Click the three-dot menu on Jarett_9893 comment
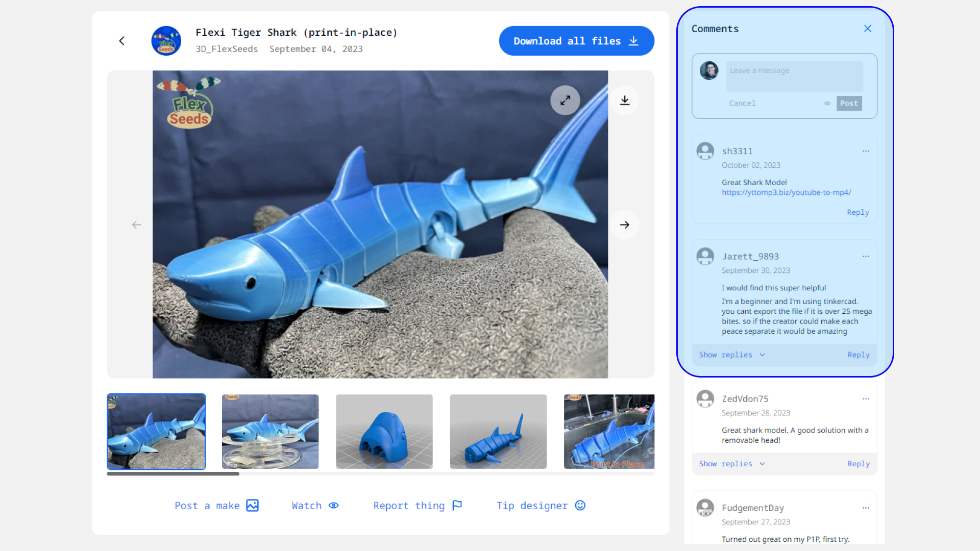Image resolution: width=980 pixels, height=551 pixels. click(866, 256)
